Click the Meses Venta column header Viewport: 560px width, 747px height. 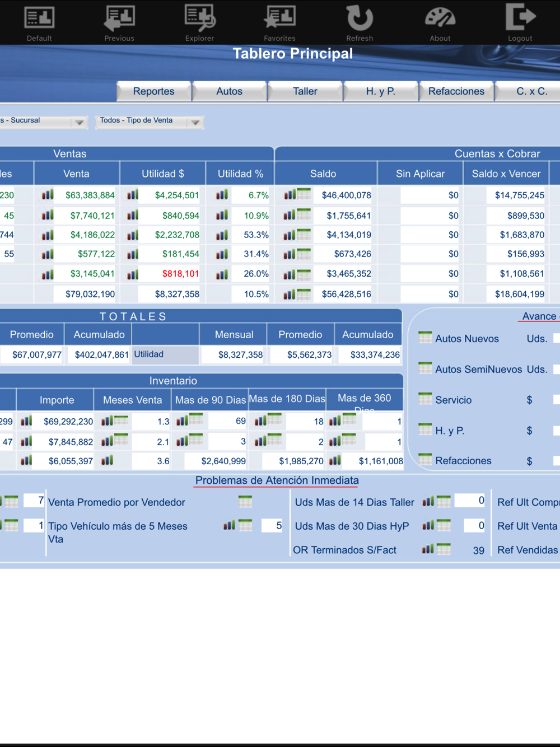pos(133,400)
